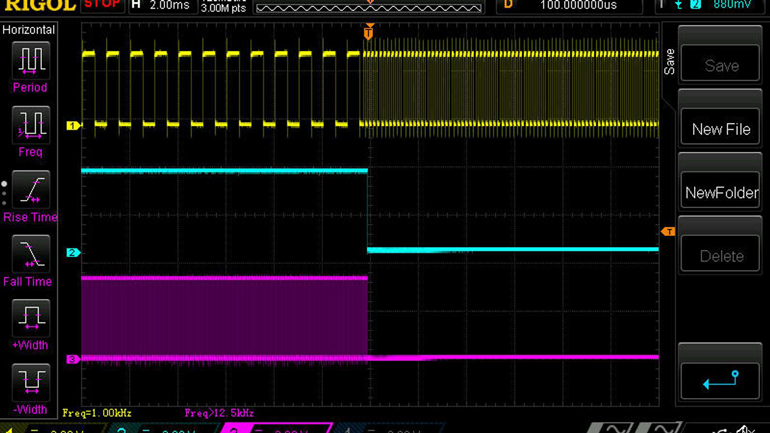
Task: Click the channel 3 magenta ground marker
Action: [x=73, y=359]
